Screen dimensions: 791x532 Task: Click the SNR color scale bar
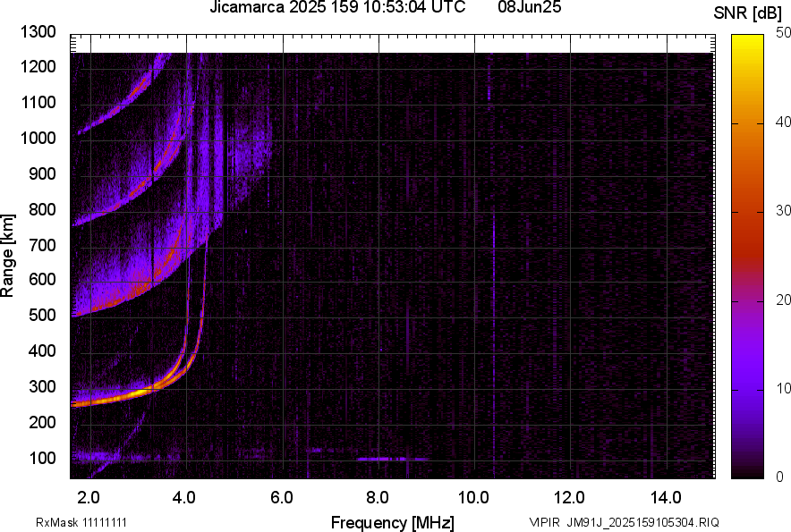click(747, 257)
